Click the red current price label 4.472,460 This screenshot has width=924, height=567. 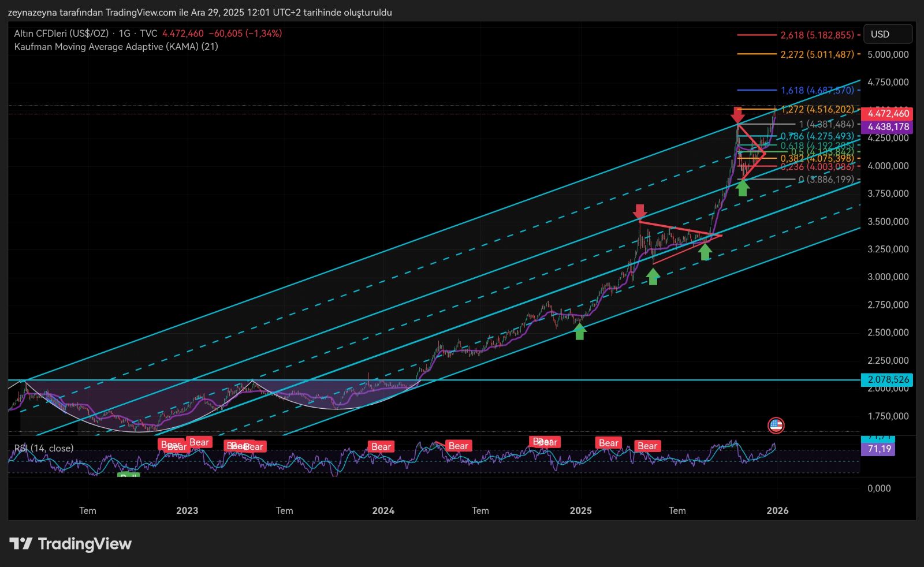(x=888, y=114)
